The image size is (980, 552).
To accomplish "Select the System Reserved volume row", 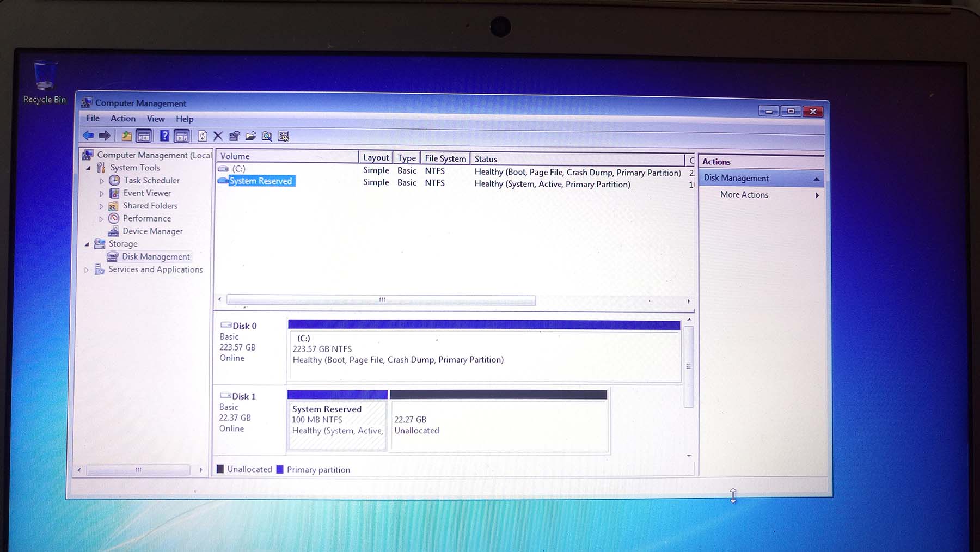I will click(x=455, y=182).
